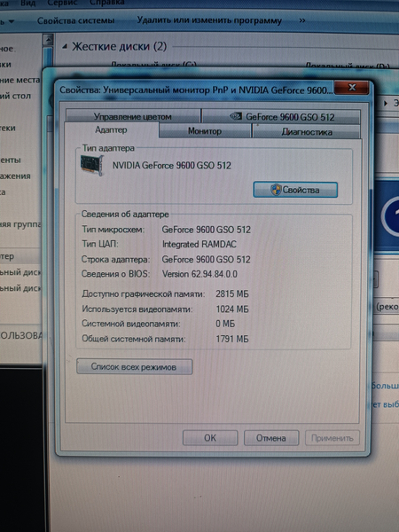Open adapter Свойства button

(295, 190)
